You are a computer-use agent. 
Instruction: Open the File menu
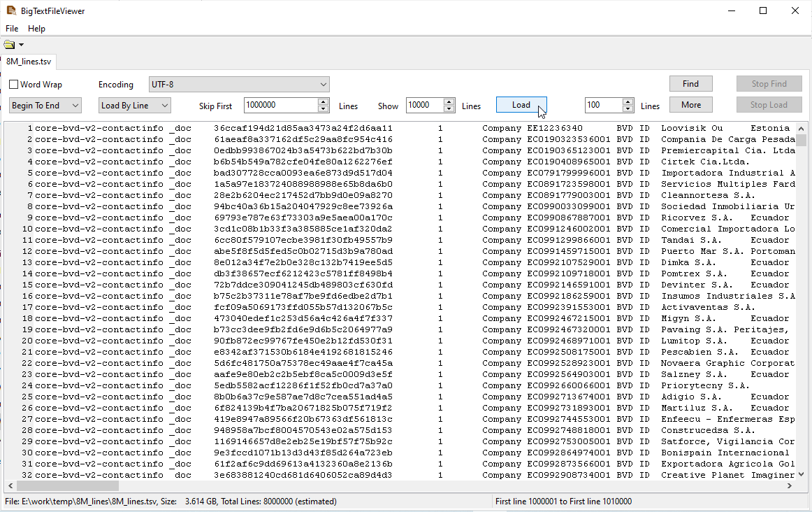[x=12, y=29]
